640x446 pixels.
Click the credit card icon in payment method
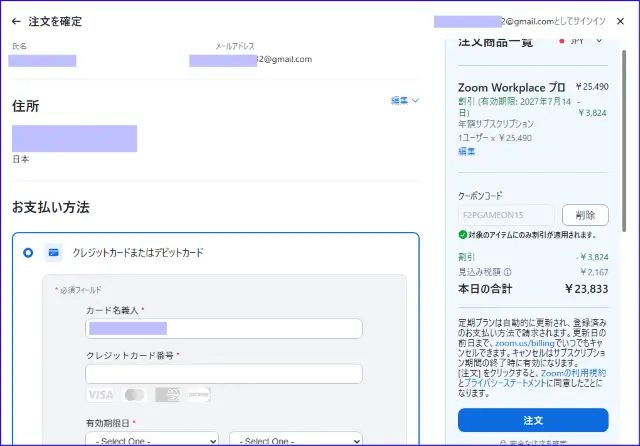point(53,253)
